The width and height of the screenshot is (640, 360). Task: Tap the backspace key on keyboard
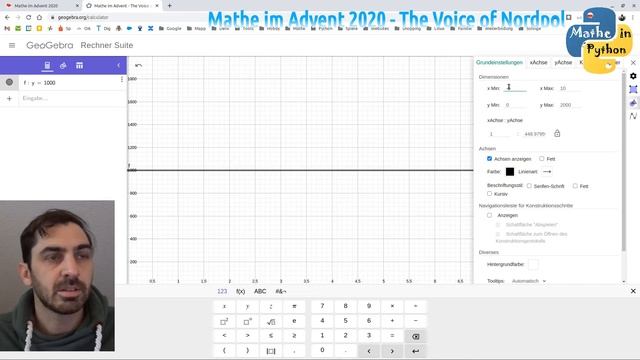pyautogui.click(x=416, y=336)
